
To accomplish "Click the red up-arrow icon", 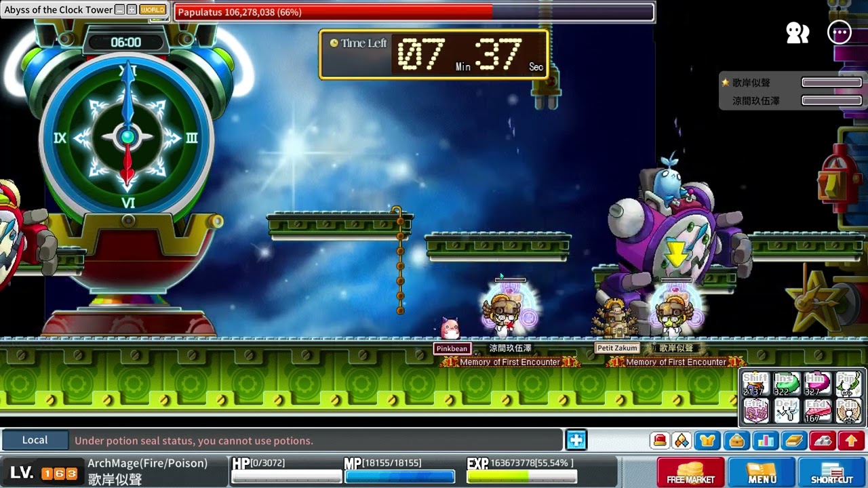I will tap(851, 441).
